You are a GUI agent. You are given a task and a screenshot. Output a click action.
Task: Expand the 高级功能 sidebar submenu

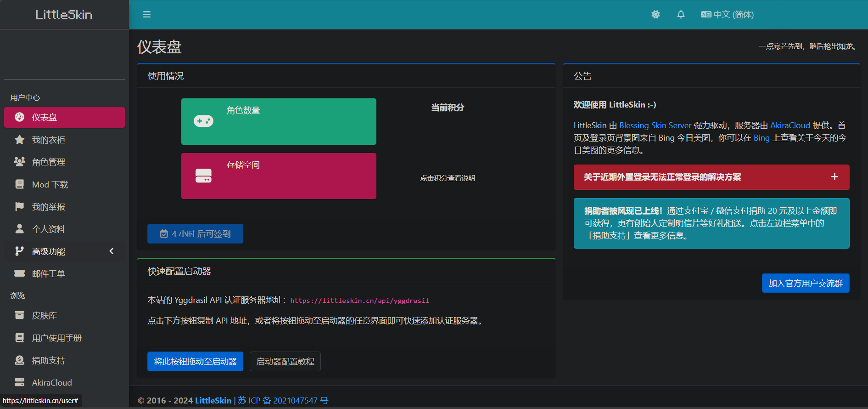[64, 251]
